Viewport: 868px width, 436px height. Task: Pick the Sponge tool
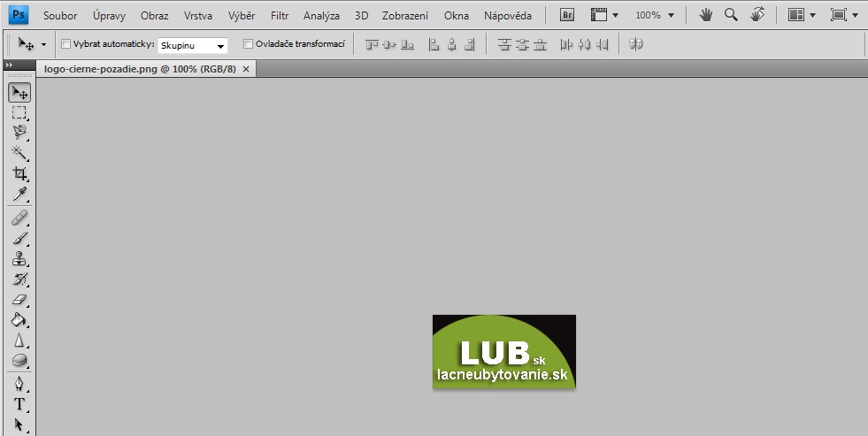(19, 361)
